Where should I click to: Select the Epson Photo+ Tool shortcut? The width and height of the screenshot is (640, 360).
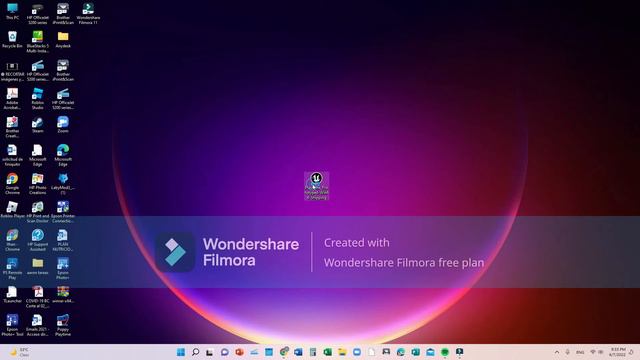(12, 325)
